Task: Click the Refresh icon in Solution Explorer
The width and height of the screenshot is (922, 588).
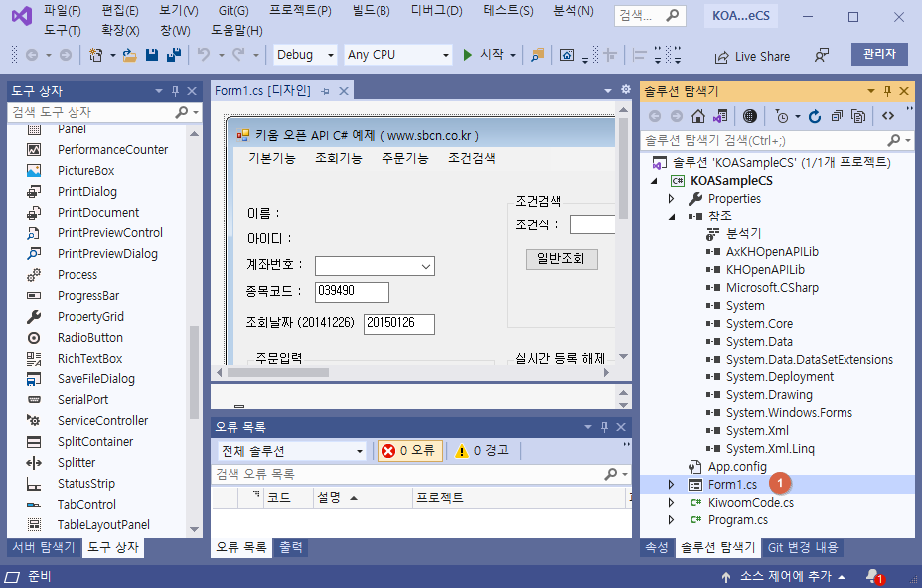Action: 815,116
